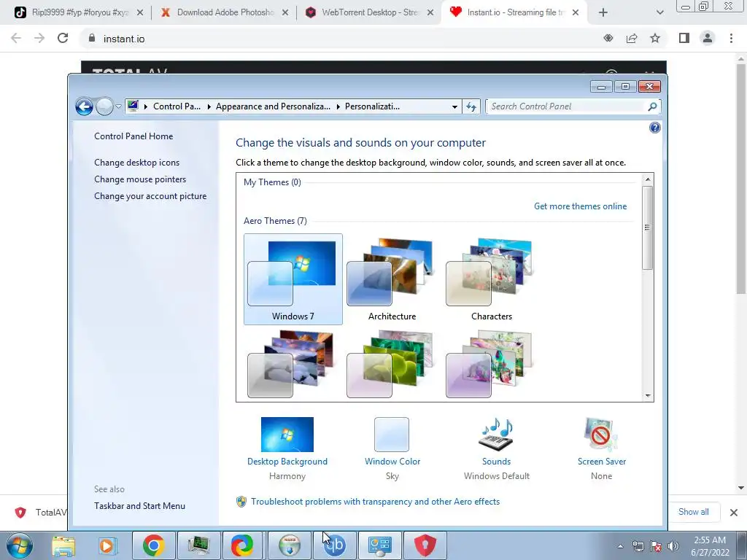Screen dimensions: 747x560
Task: Open the Windows Start orb
Action: tap(19, 545)
